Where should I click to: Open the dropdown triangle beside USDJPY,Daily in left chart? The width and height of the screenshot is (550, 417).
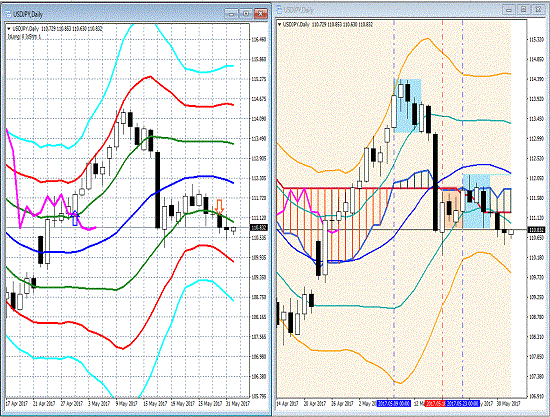coord(9,29)
